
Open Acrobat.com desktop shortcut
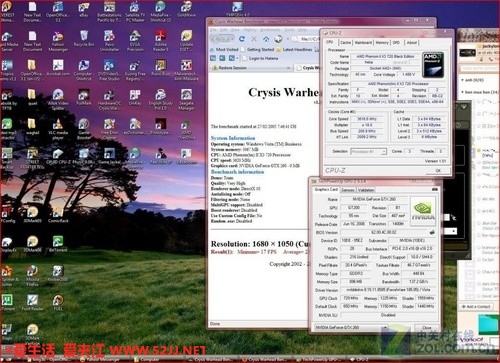tap(58, 67)
